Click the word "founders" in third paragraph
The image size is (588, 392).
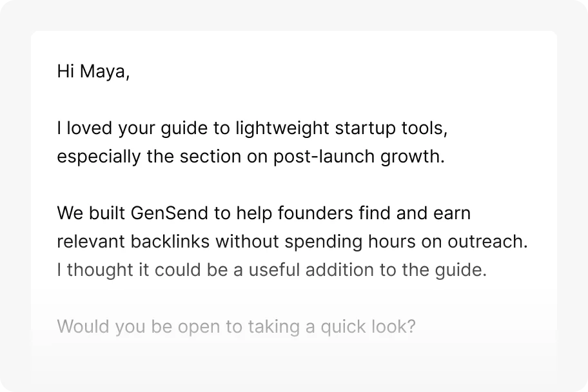click(315, 213)
